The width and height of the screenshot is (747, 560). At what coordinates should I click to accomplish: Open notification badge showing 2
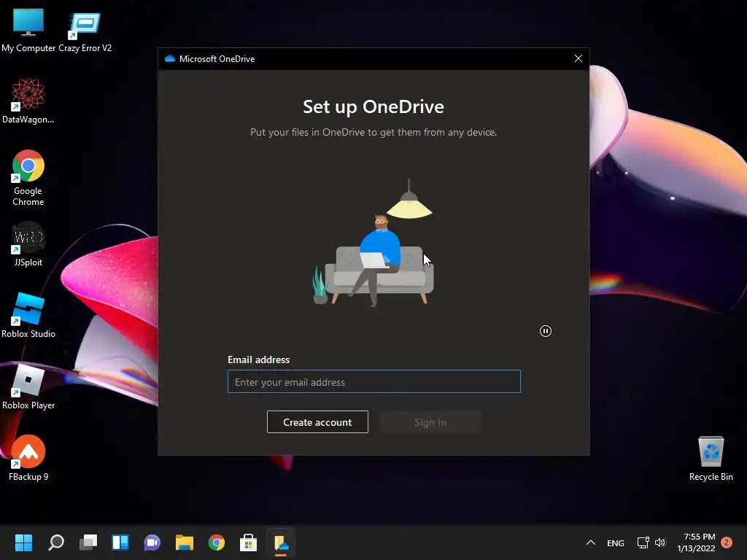click(727, 542)
